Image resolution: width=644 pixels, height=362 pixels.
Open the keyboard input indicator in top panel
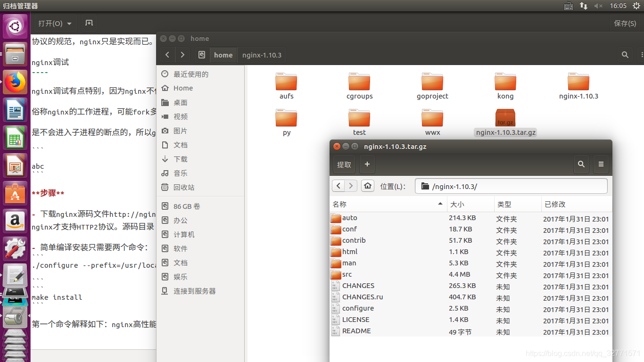click(x=569, y=6)
